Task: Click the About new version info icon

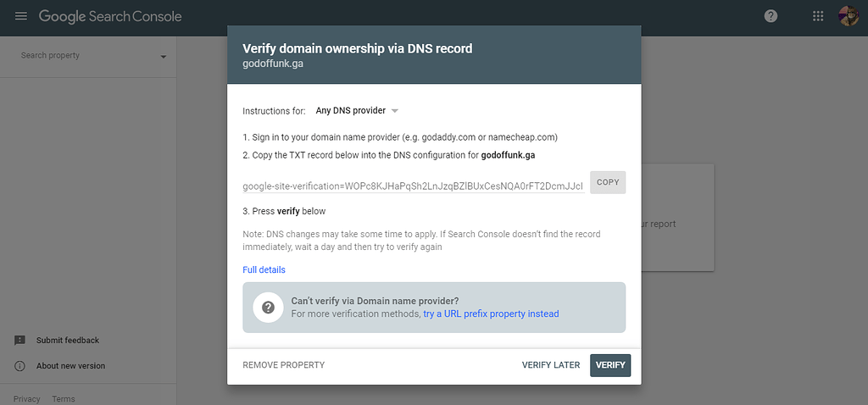Action: pos(19,366)
